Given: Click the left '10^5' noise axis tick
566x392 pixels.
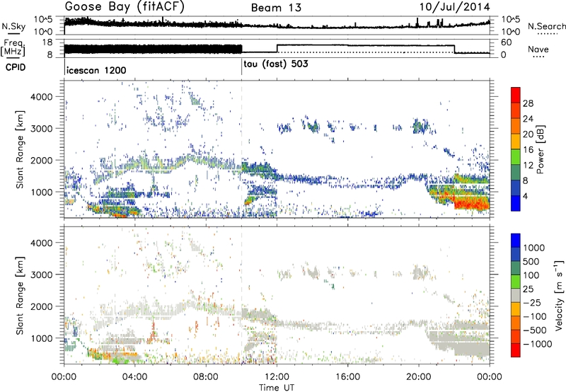Looking at the screenshot, I should point(43,19).
